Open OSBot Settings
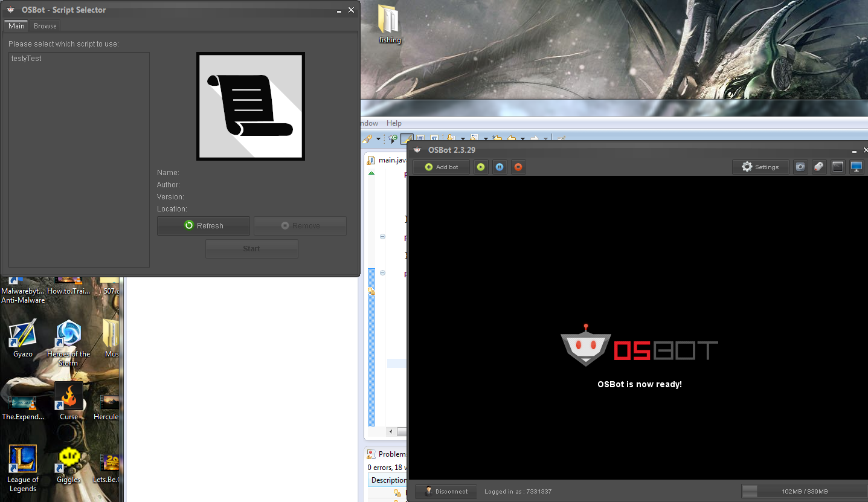 pos(760,167)
